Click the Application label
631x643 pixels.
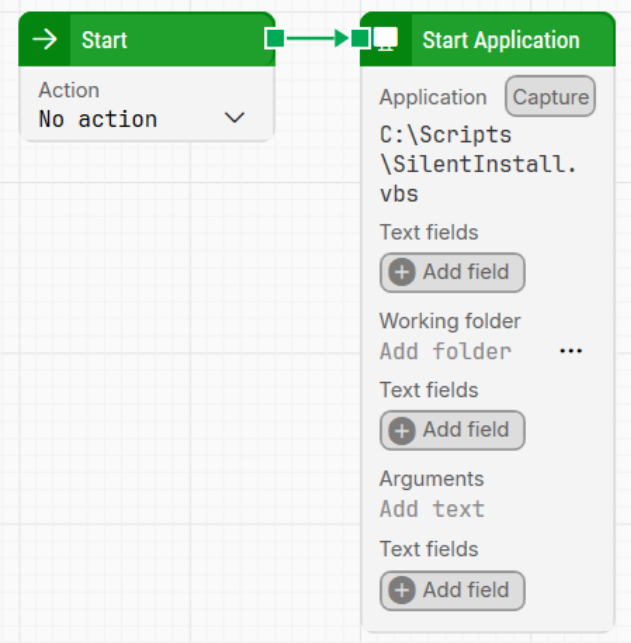433,97
